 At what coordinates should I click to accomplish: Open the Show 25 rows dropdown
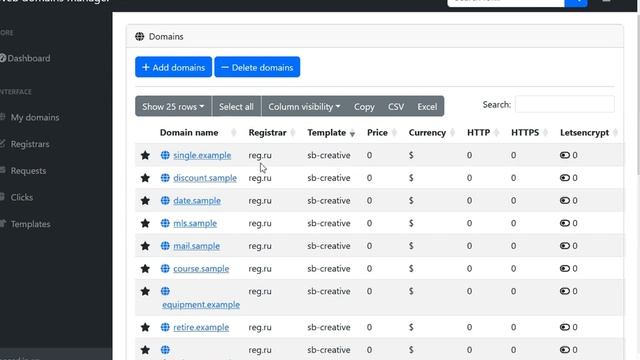[x=173, y=107]
